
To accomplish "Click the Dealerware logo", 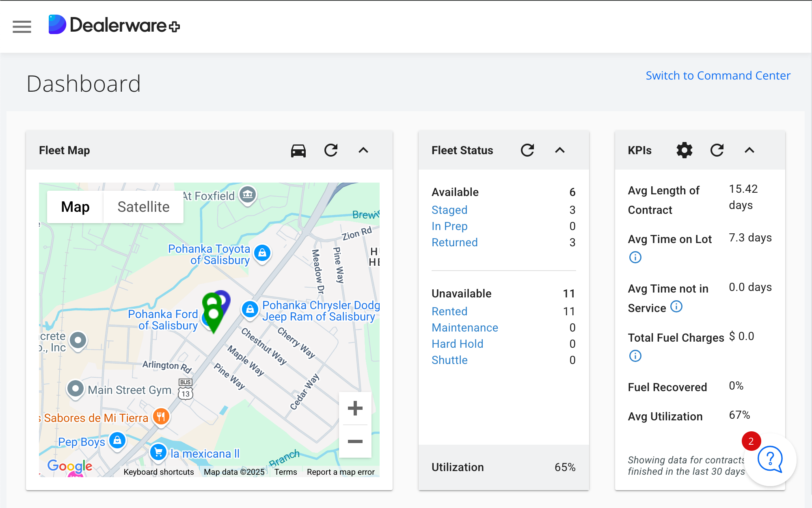I will point(114,25).
